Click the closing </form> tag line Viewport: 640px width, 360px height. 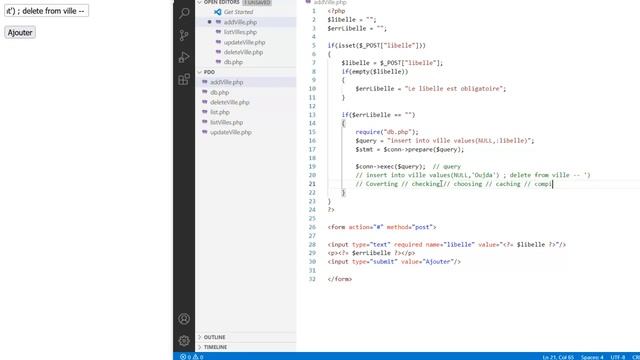pyautogui.click(x=340, y=279)
